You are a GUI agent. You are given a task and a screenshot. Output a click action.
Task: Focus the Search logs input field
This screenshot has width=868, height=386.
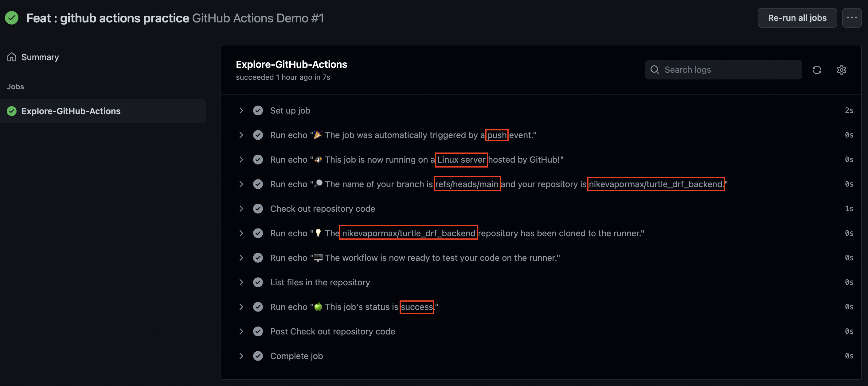pyautogui.click(x=723, y=70)
